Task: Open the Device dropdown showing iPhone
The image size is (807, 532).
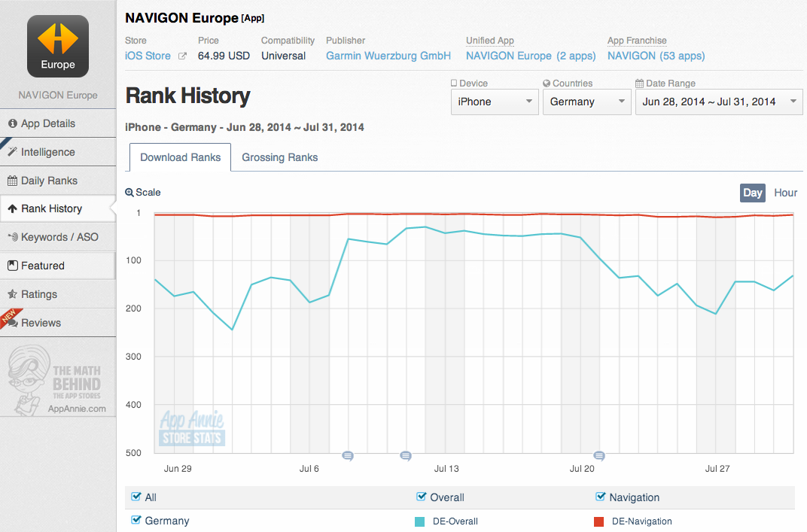Action: (495, 102)
